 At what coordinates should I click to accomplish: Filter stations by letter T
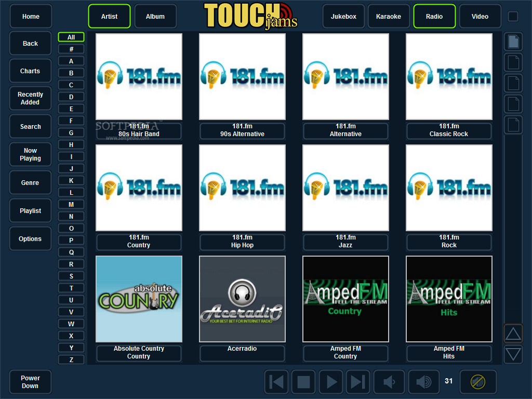pyautogui.click(x=71, y=288)
